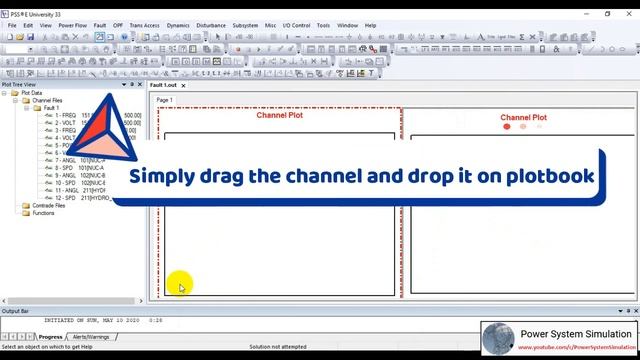The width and height of the screenshot is (640, 360).
Task: Click the New file icon
Action: [x=9, y=37]
